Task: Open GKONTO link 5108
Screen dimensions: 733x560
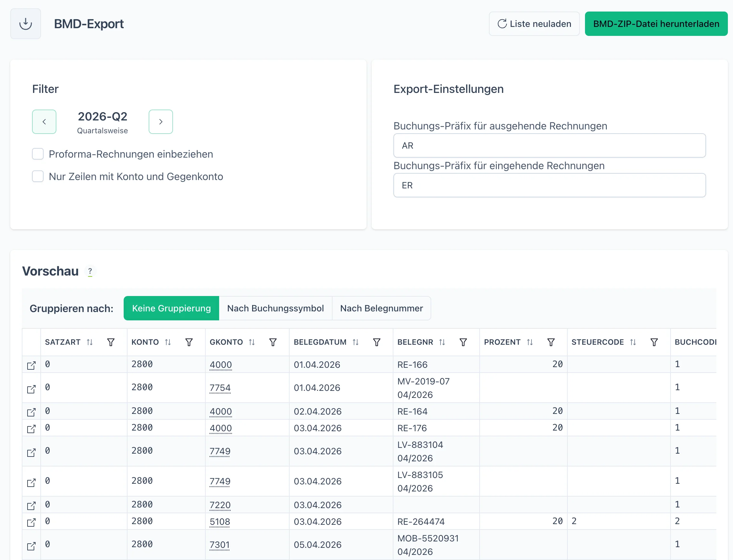Action: [x=220, y=522]
